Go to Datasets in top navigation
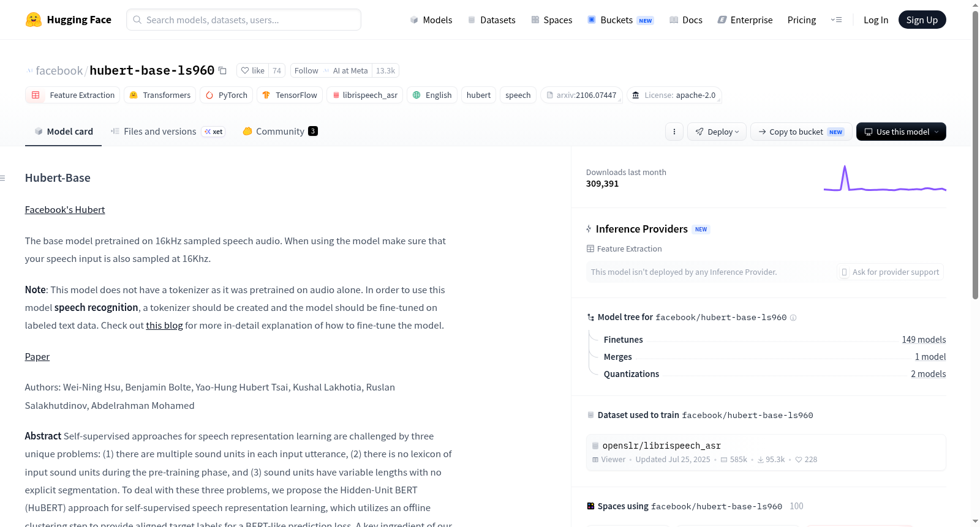 [x=491, y=20]
